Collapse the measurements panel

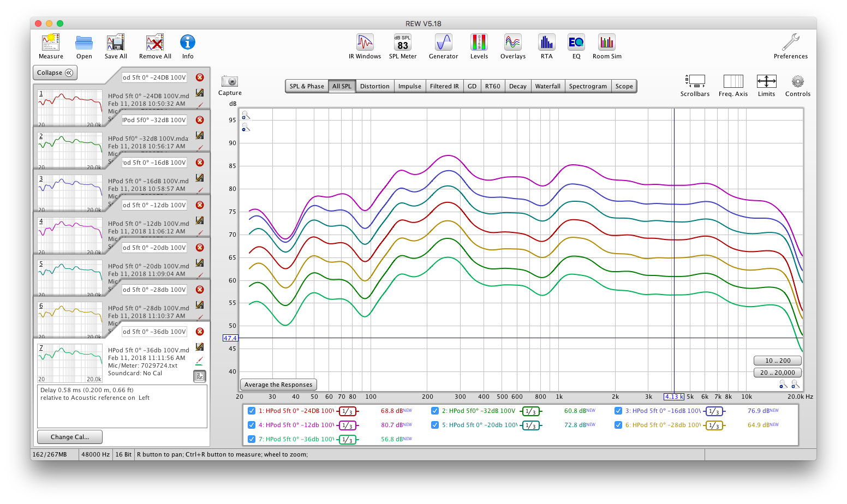(x=55, y=73)
